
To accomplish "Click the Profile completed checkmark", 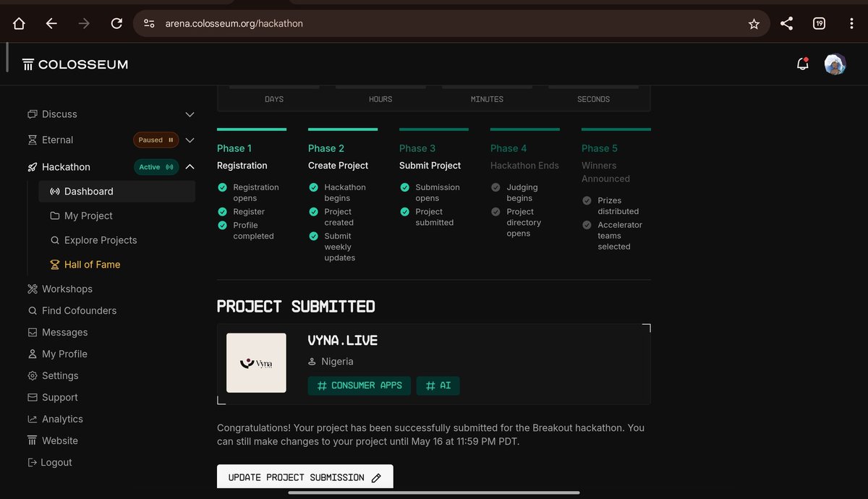I will (x=222, y=226).
